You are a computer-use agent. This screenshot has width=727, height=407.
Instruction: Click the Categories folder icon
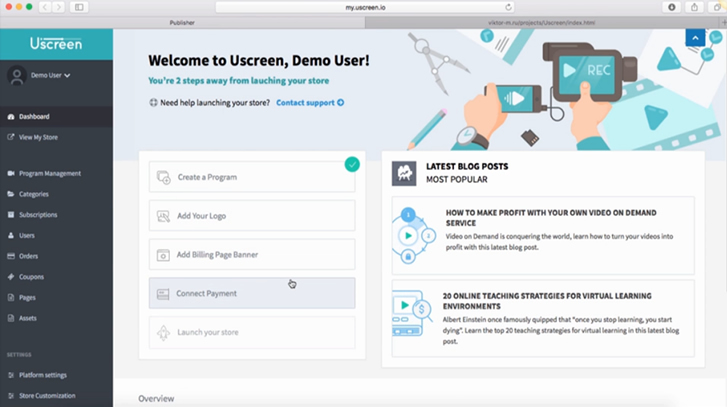pyautogui.click(x=11, y=194)
